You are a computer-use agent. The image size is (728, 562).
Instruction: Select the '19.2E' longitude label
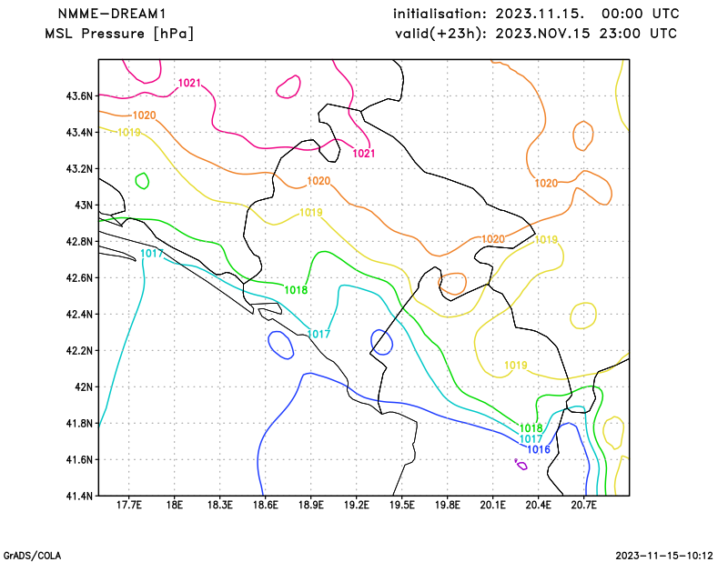point(357,505)
